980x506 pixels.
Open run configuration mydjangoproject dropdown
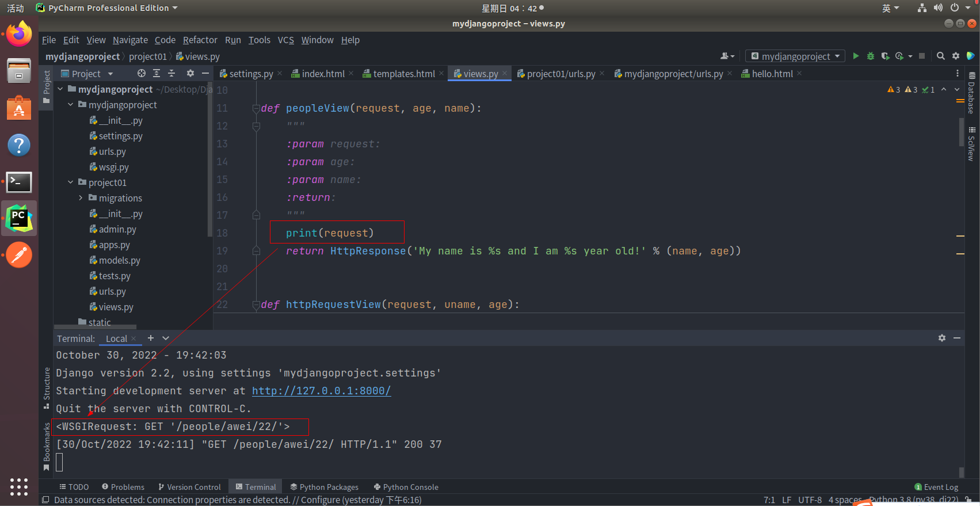796,56
